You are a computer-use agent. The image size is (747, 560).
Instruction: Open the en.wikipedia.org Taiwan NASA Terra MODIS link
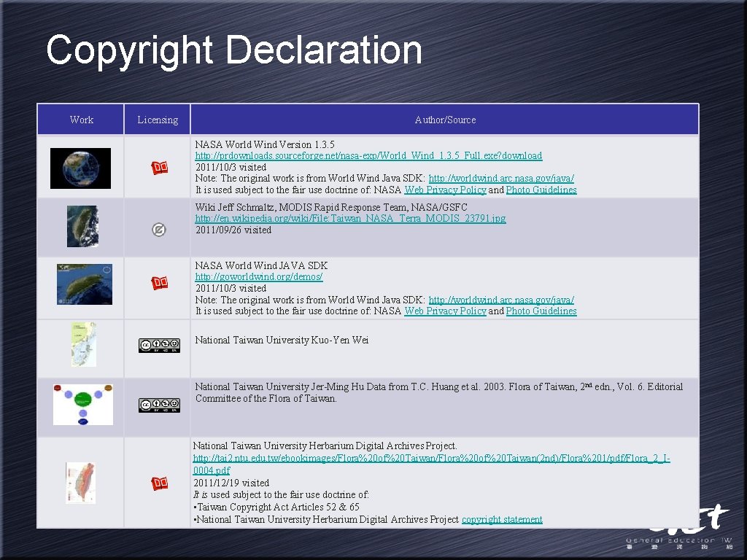(351, 219)
